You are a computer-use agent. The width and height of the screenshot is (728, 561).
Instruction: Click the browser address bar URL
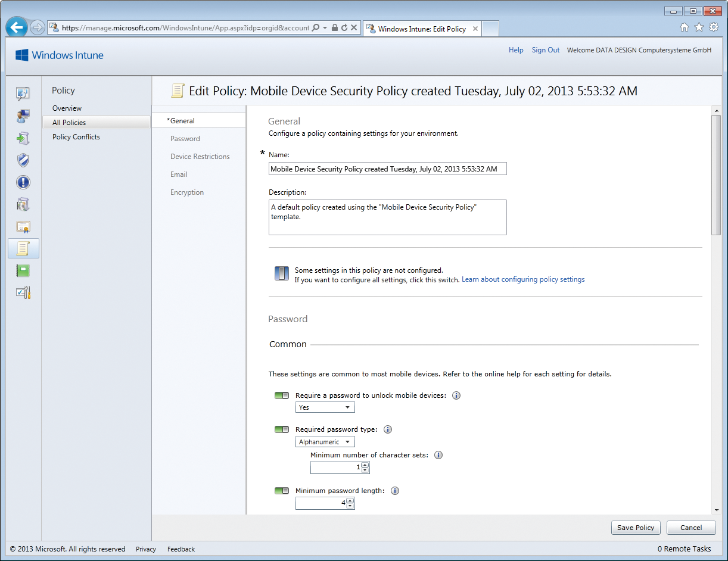[185, 28]
